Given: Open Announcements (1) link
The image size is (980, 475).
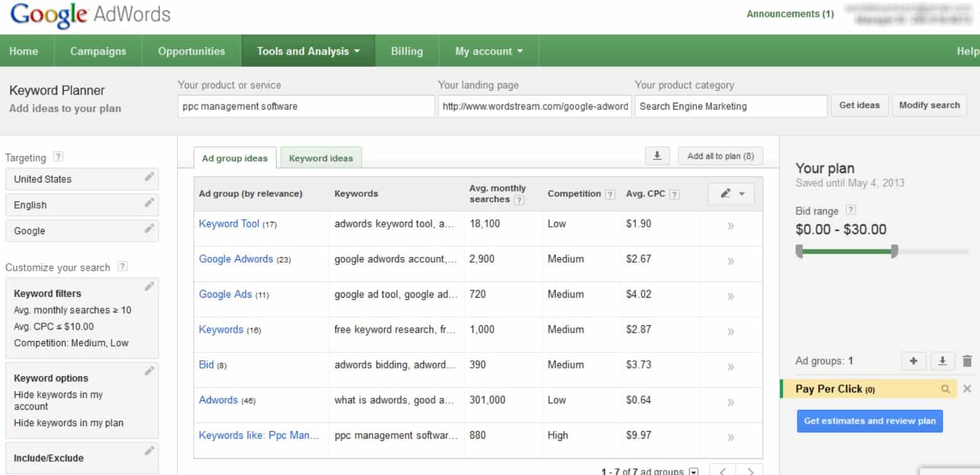Looking at the screenshot, I should point(790,14).
